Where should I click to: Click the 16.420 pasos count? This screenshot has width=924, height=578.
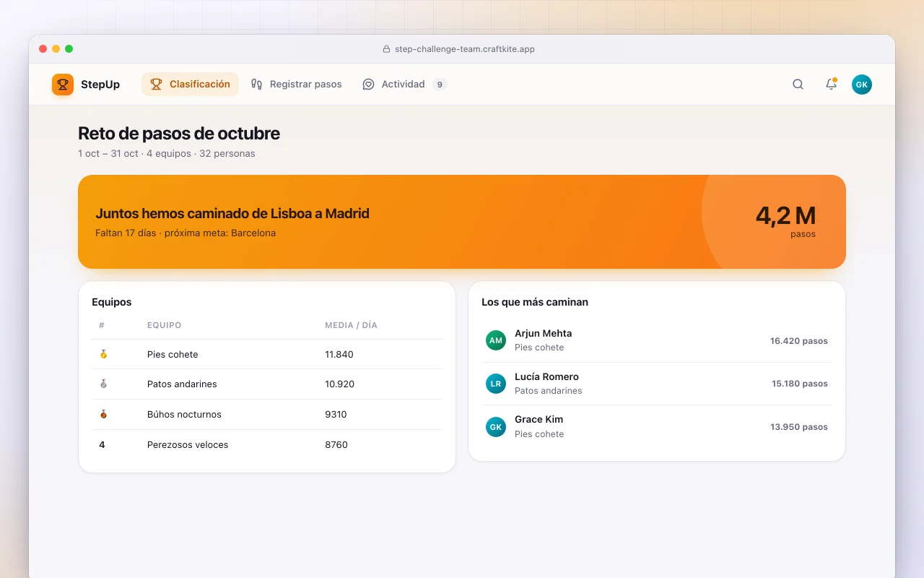click(x=799, y=341)
